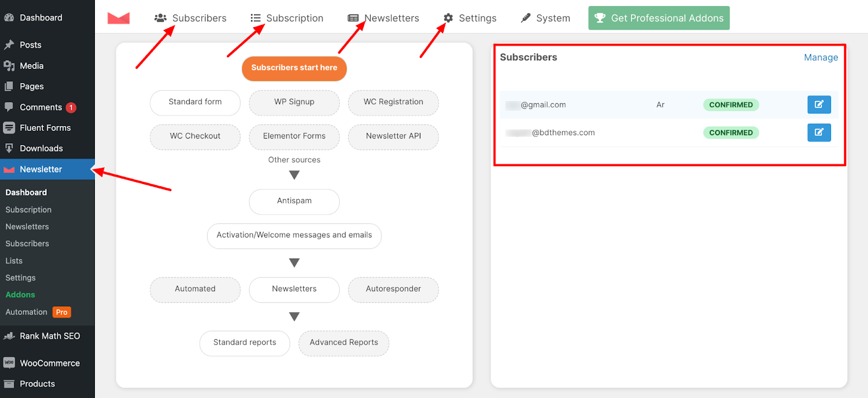This screenshot has height=398, width=868.
Task: Open Advanced Reports
Action: (344, 343)
